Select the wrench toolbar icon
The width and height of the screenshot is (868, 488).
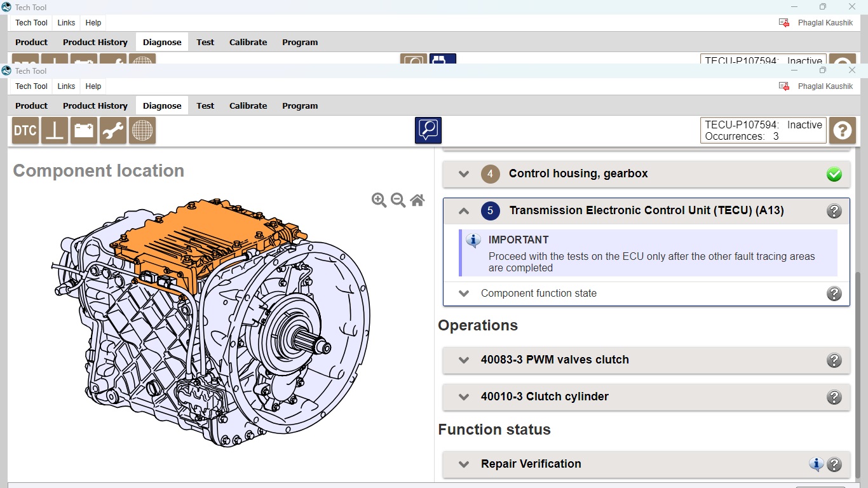click(113, 130)
